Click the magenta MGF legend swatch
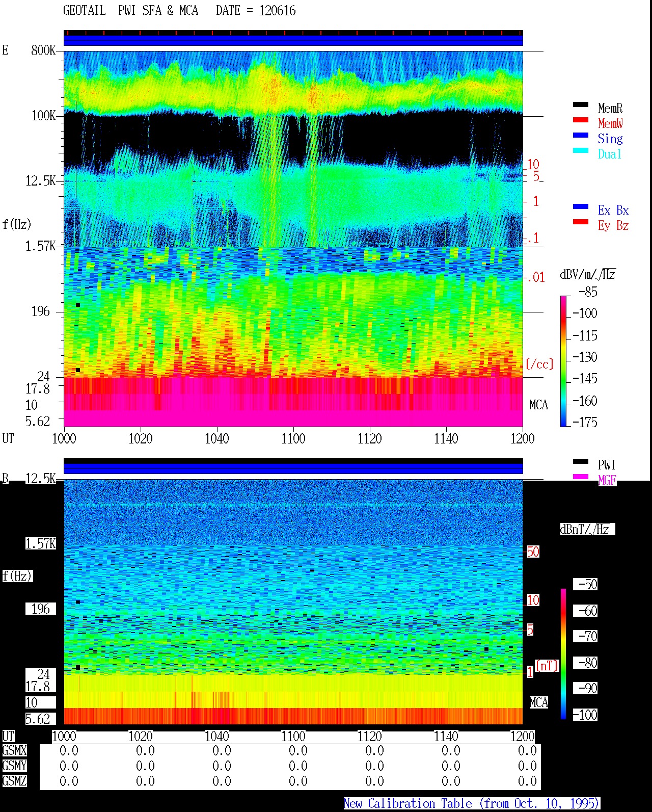The height and width of the screenshot is (812, 652). tap(581, 477)
